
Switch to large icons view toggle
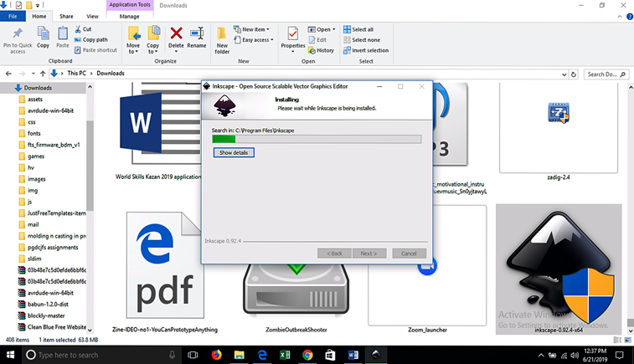[627, 341]
